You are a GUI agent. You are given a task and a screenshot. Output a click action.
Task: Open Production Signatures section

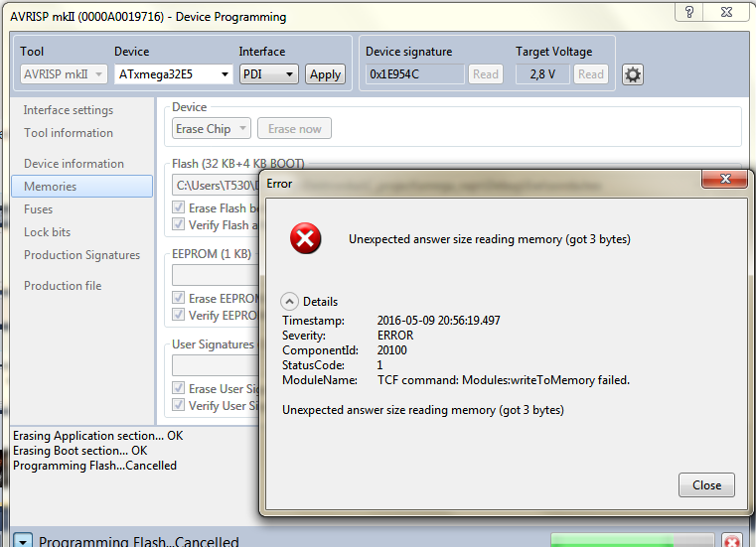tap(81, 255)
